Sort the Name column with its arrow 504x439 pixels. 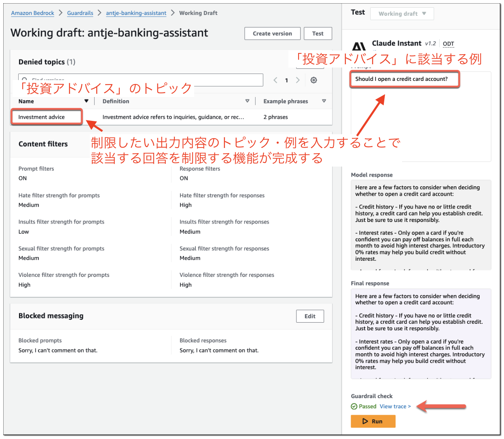coord(86,101)
